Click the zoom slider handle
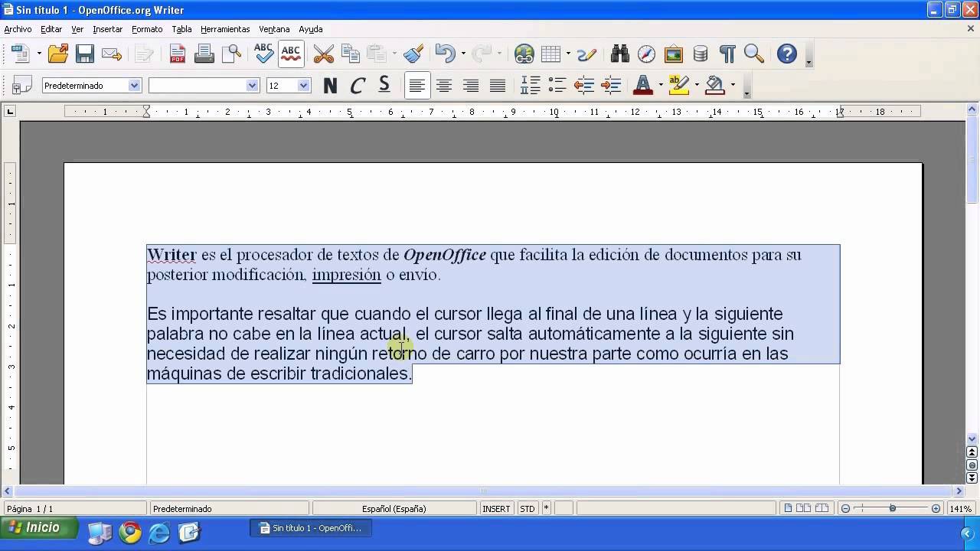The width and height of the screenshot is (980, 551). click(893, 509)
